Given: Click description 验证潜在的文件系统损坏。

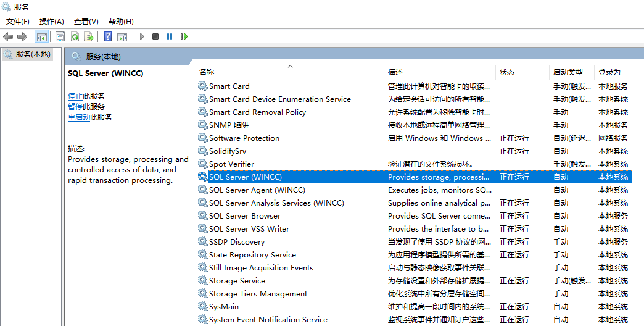Looking at the screenshot, I should point(431,164).
